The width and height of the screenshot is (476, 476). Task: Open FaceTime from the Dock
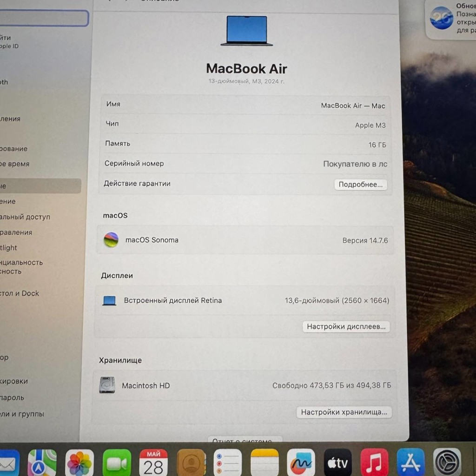117,463
